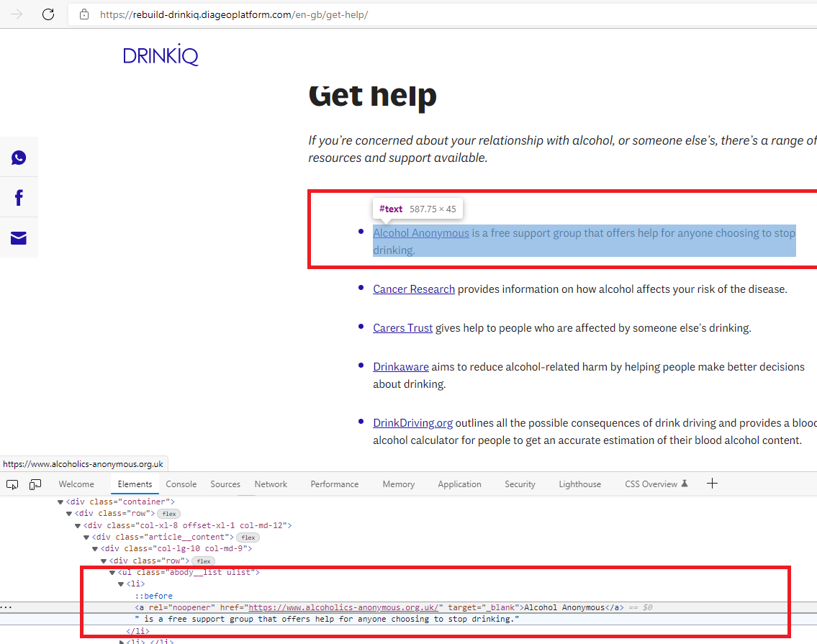Switch to the Performance tab
817x644 pixels.
pyautogui.click(x=335, y=484)
